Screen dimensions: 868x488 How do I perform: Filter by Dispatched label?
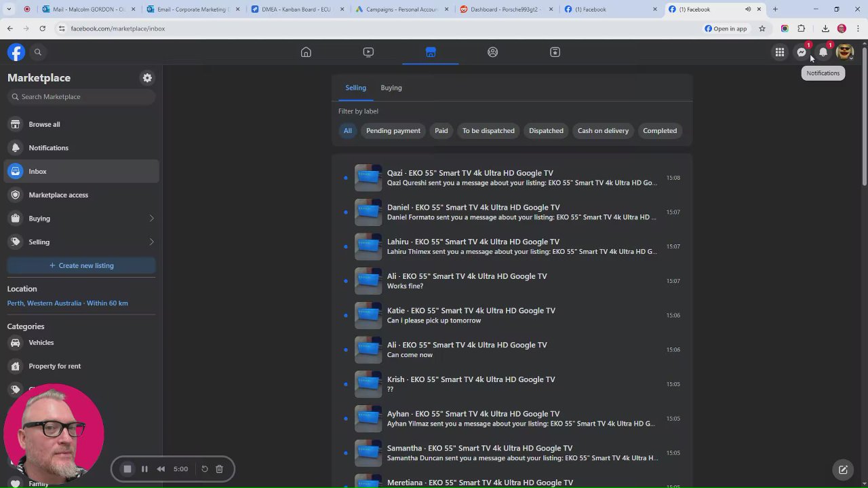click(546, 130)
